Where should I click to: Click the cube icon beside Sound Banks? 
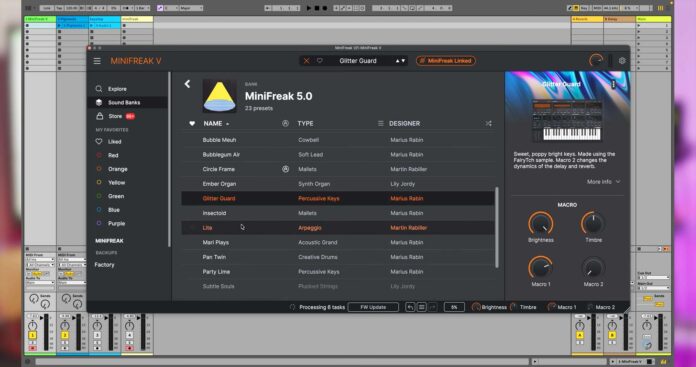(99, 103)
